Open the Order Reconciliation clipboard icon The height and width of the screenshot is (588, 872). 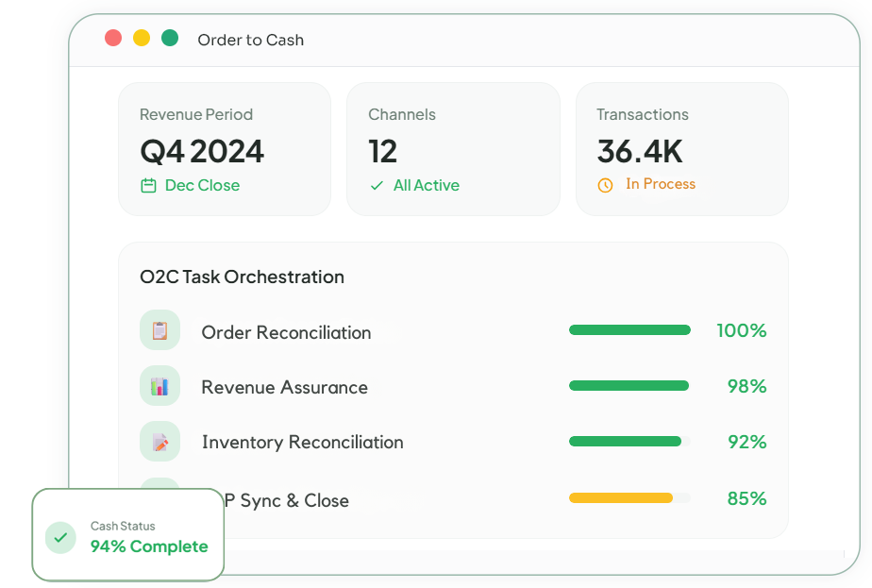coord(159,329)
